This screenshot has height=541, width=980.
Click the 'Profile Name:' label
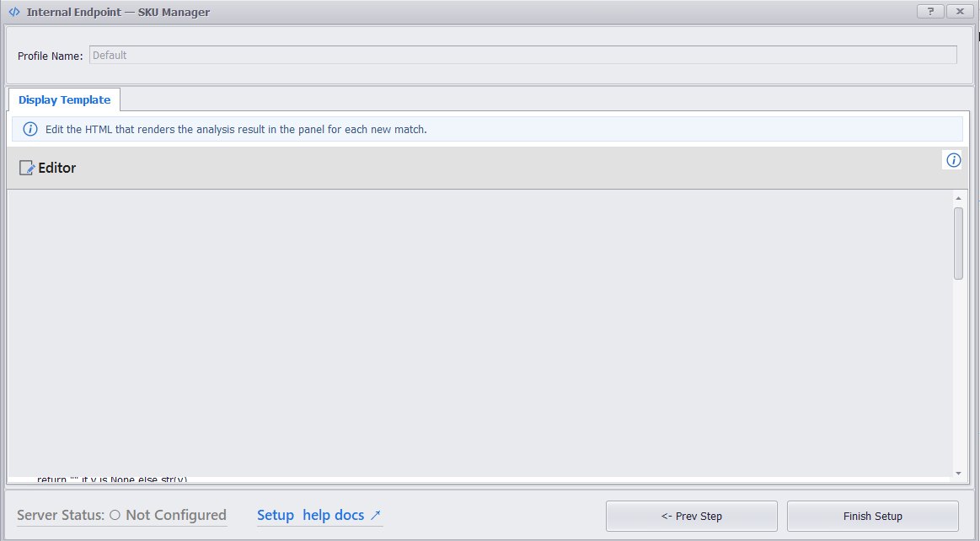pos(50,56)
